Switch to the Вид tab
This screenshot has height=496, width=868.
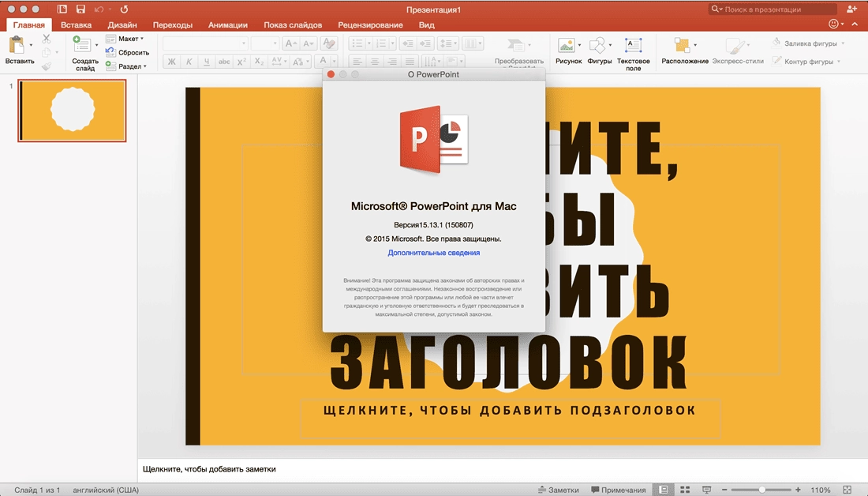[x=426, y=25]
